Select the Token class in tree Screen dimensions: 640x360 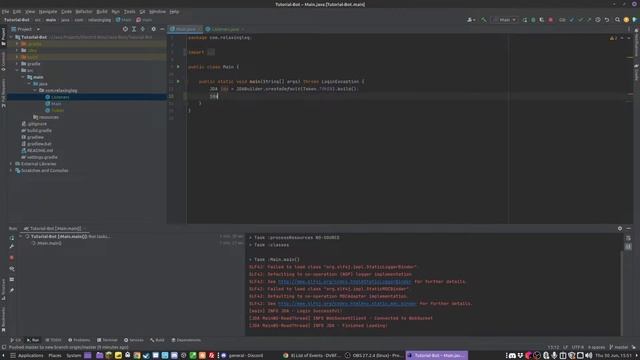55,110
